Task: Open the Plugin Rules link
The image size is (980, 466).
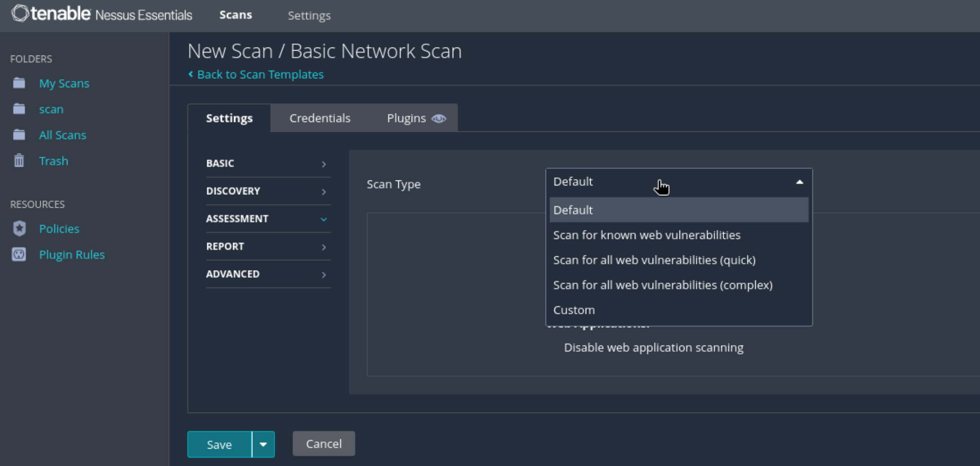Action: tap(72, 254)
